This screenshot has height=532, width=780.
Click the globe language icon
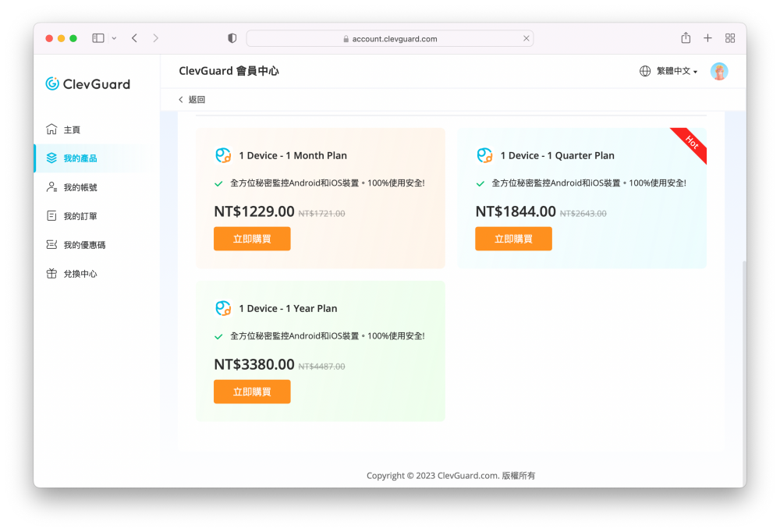[x=645, y=71]
